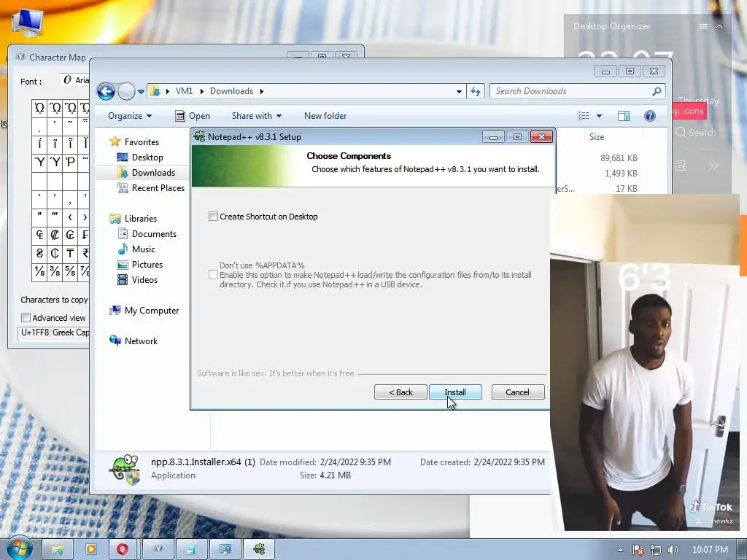
Task: Collapse the Desktop Organizer panel chevron
Action: point(719,27)
